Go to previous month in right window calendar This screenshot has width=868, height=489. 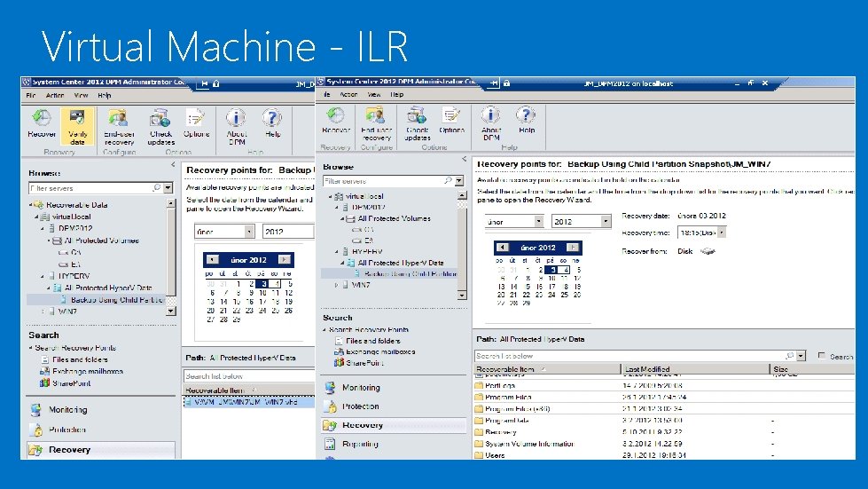point(502,248)
